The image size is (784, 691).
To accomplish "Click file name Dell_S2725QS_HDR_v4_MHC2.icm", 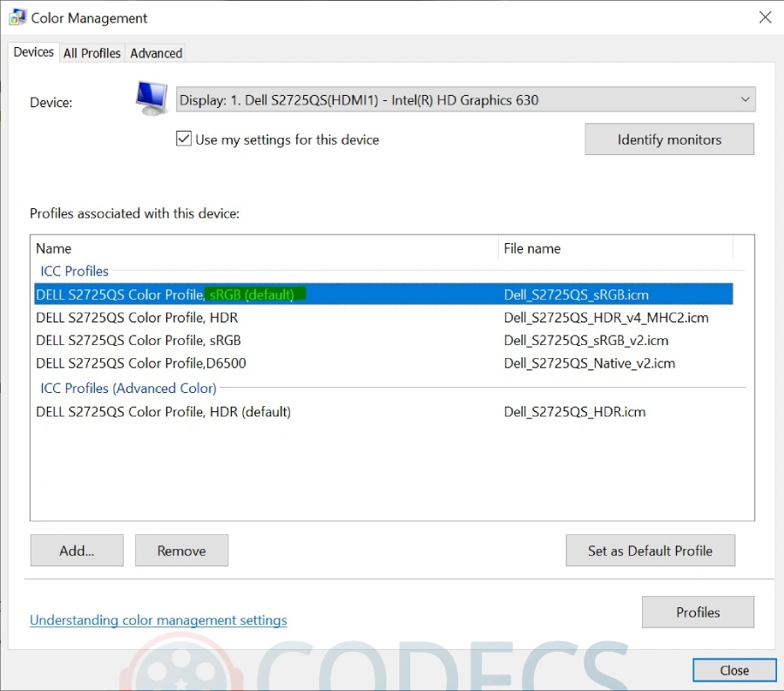I will tap(606, 317).
